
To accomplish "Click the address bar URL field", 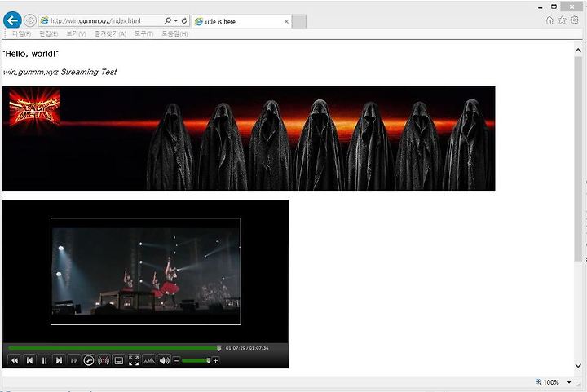I will [101, 21].
